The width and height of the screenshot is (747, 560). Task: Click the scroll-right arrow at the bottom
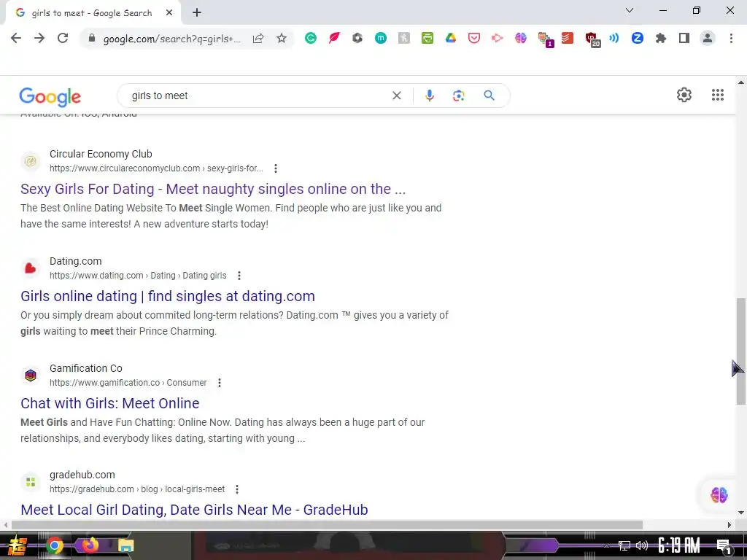click(729, 525)
